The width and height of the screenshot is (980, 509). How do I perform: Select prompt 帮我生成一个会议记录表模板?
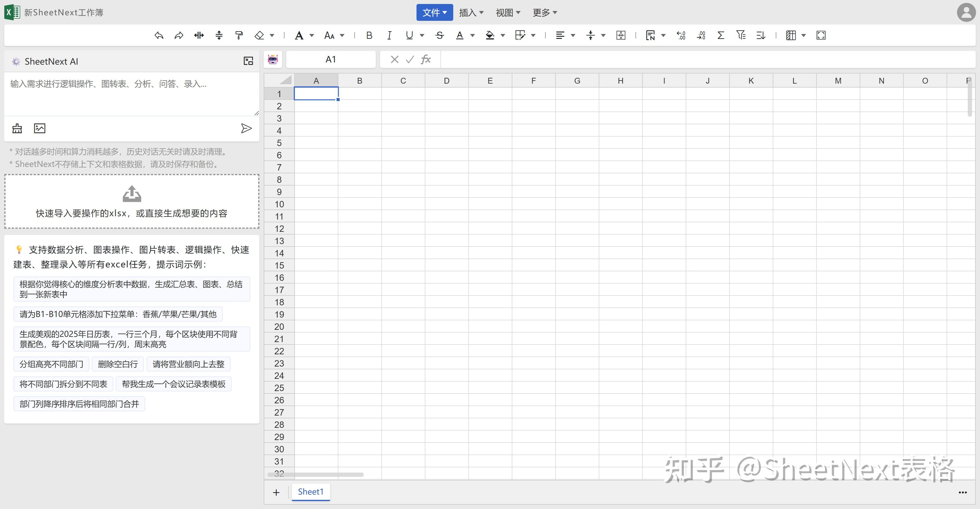tap(174, 384)
